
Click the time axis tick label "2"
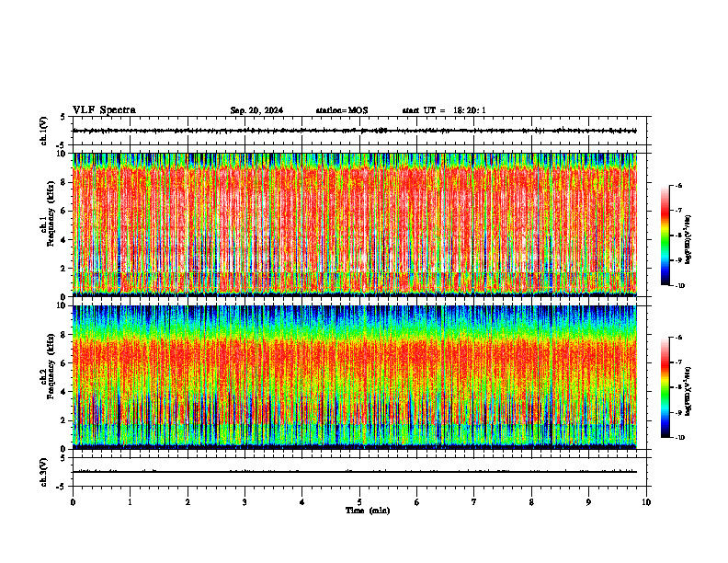(x=188, y=502)
